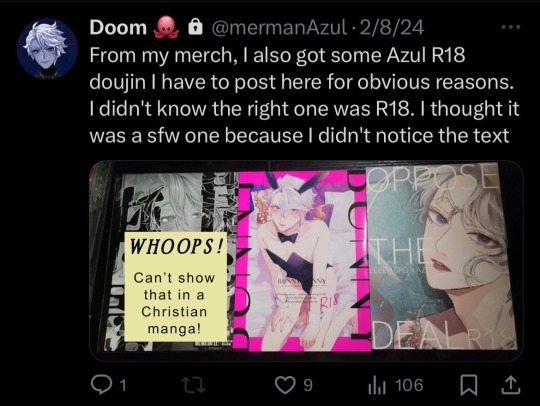This screenshot has width=540, height=406.
Task: Bookmark this post
Action: click(x=469, y=385)
